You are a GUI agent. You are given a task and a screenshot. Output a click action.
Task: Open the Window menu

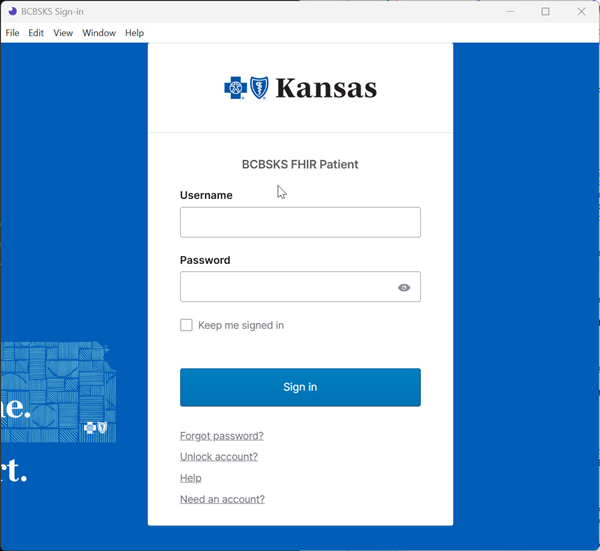(99, 33)
